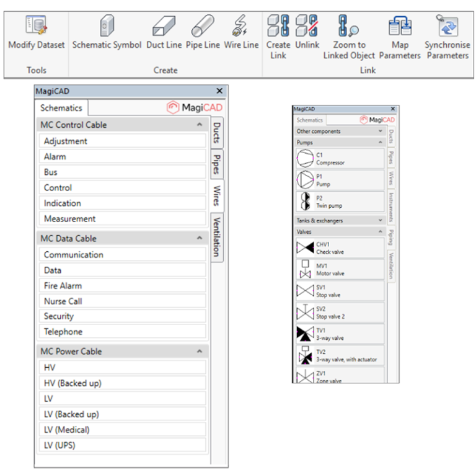Expand the Tanks & exchangers group
This screenshot has width=476, height=472.
[381, 221]
